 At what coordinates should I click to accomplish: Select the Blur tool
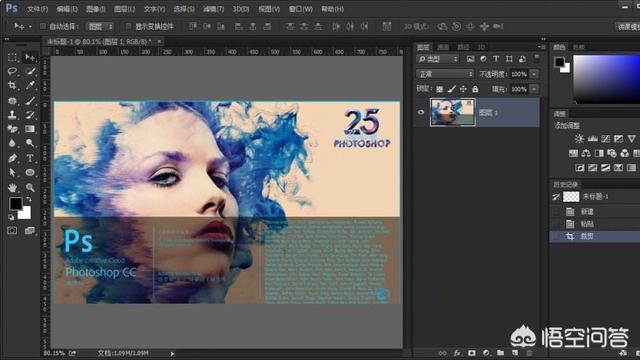(12, 143)
